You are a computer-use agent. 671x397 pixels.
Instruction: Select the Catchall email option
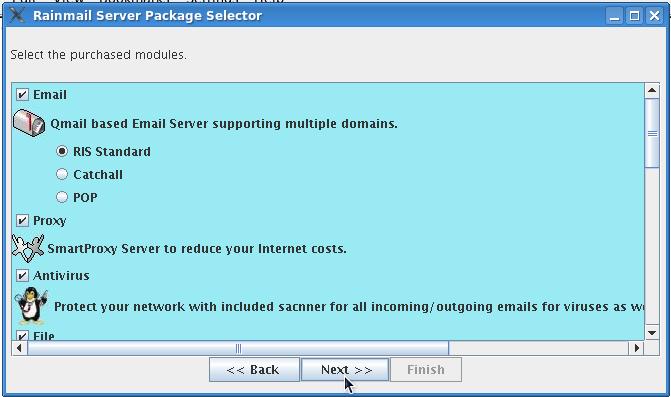click(62, 174)
